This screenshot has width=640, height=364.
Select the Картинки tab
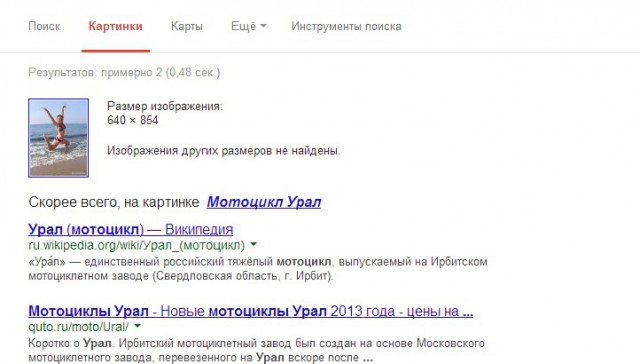tap(116, 27)
